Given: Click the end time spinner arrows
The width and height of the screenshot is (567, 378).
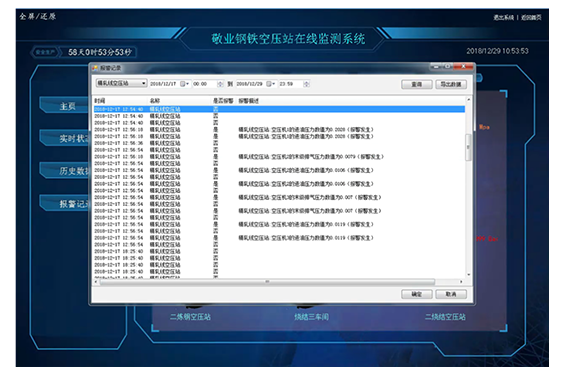Looking at the screenshot, I should click(x=307, y=84).
